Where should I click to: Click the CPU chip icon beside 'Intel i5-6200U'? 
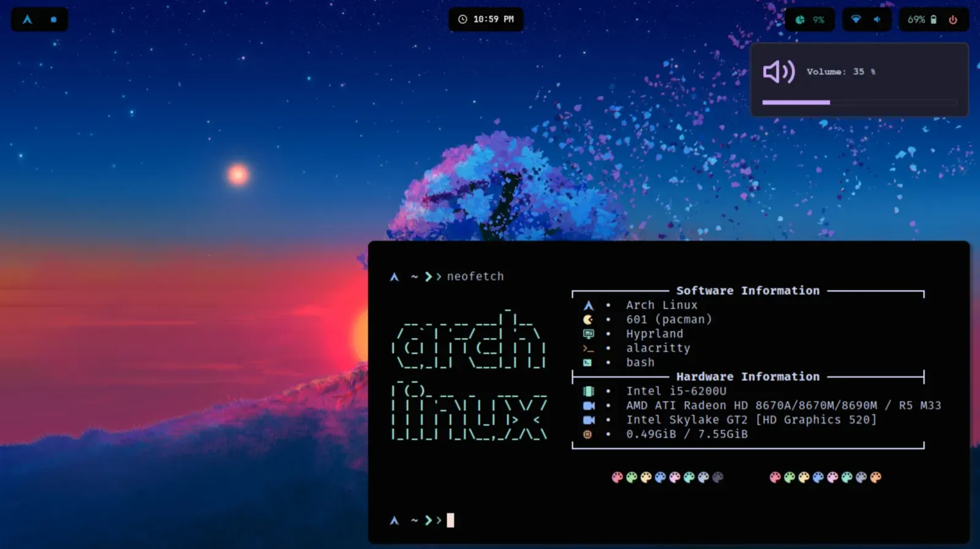point(588,391)
